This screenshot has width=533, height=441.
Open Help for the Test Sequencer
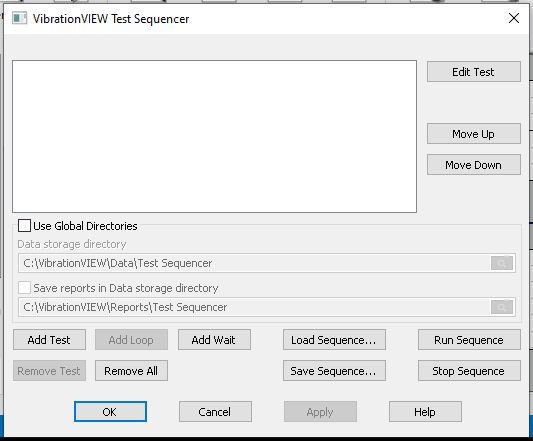(x=425, y=412)
